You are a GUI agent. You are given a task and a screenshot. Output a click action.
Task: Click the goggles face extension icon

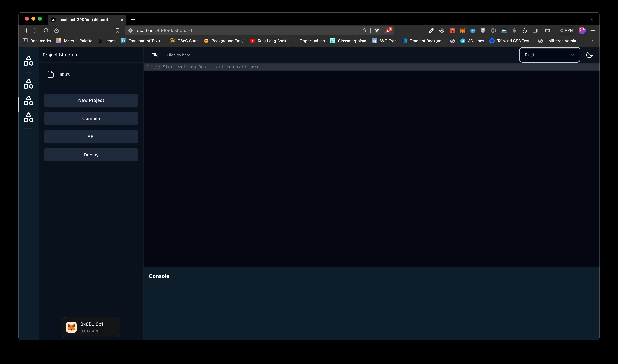[442, 30]
